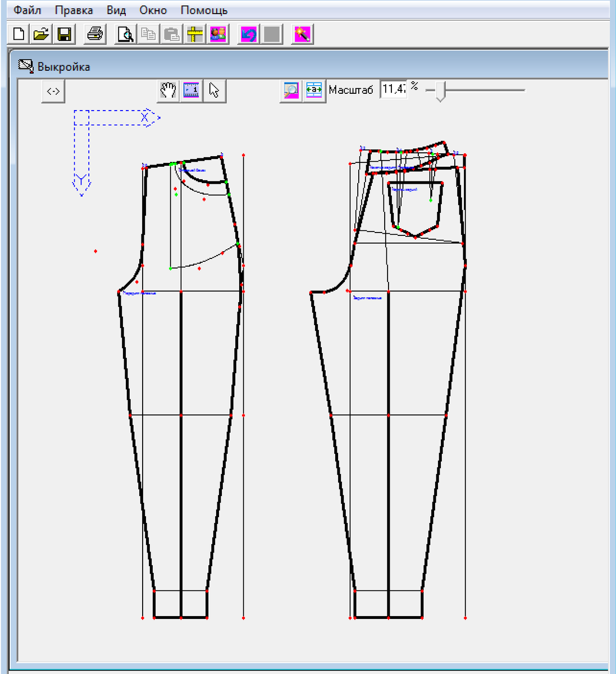
Task: Open the measurements tool with the yellow ruler icon
Action: click(x=195, y=34)
